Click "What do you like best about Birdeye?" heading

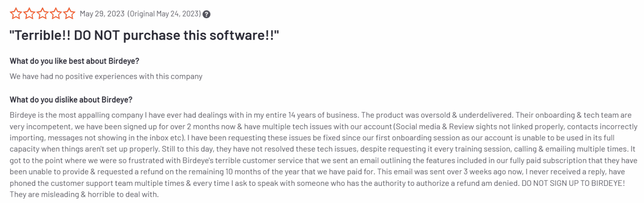click(x=74, y=61)
